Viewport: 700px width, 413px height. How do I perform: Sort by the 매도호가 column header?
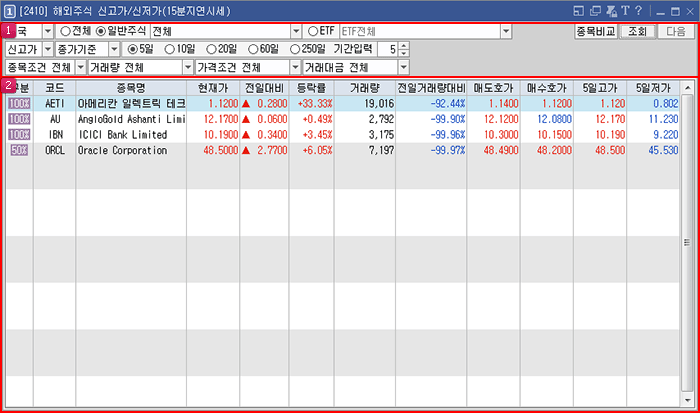(493, 88)
